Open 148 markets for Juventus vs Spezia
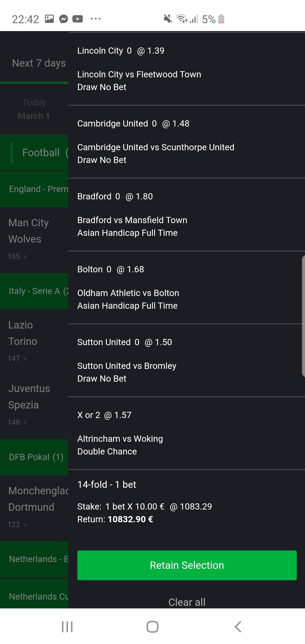305x644 pixels. (x=17, y=422)
